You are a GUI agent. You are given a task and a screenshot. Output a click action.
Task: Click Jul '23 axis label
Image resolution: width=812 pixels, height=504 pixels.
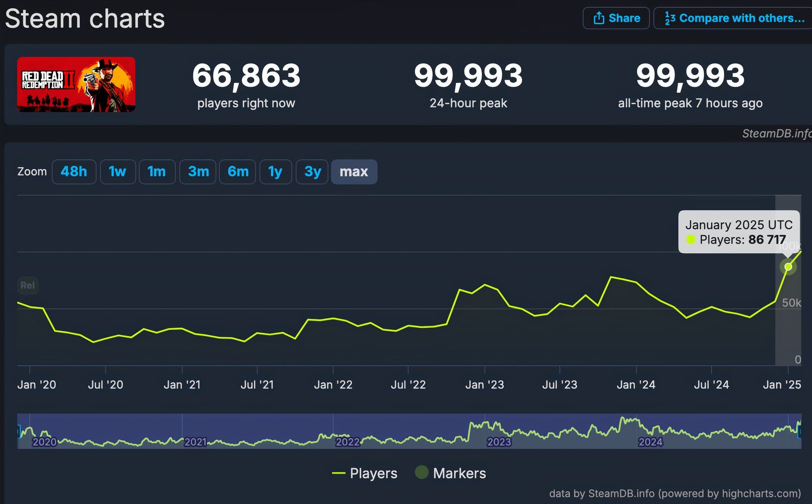[x=560, y=385]
